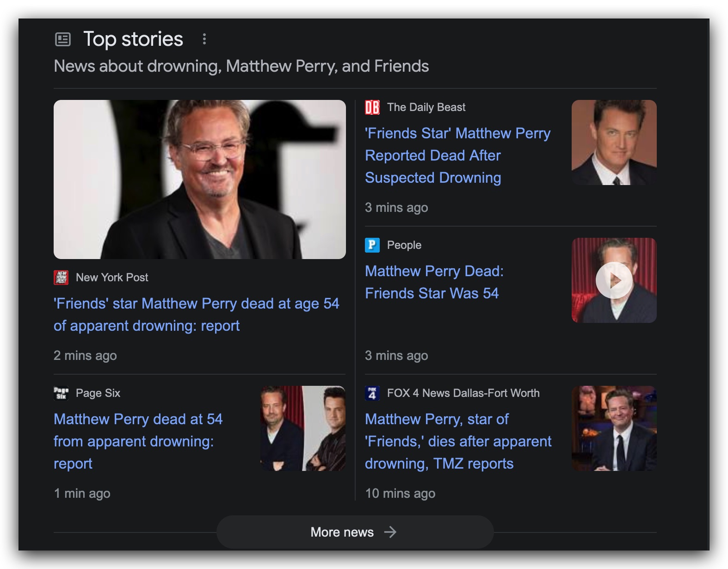Viewport: 728px width, 569px height.
Task: Click 'New York Post' source name
Action: [x=112, y=278]
